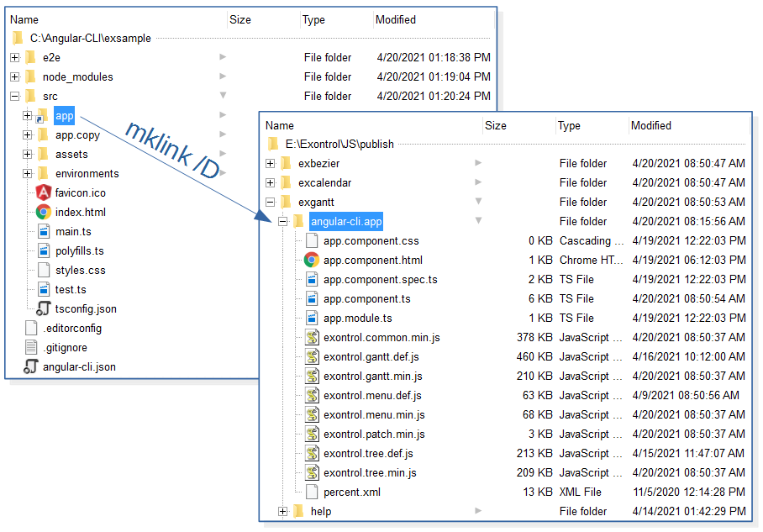Collapse the src folder node
Image resolution: width=763 pixels, height=532 pixels.
pyautogui.click(x=15, y=96)
